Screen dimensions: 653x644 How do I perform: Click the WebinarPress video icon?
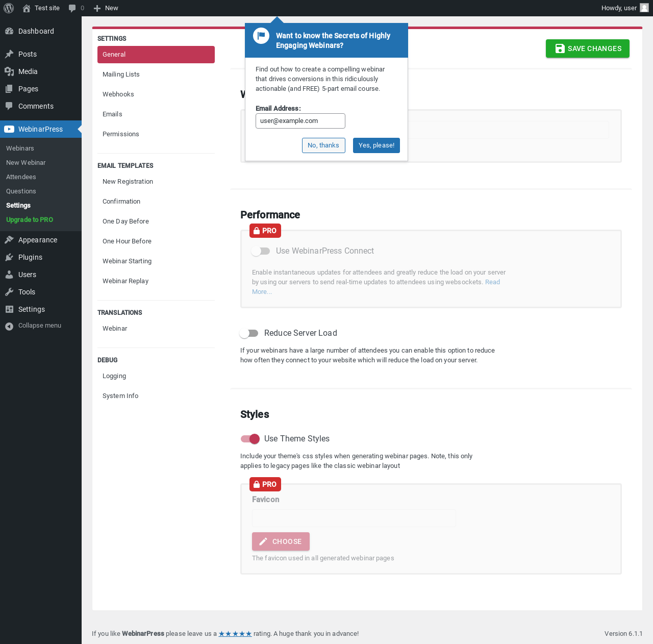point(9,129)
